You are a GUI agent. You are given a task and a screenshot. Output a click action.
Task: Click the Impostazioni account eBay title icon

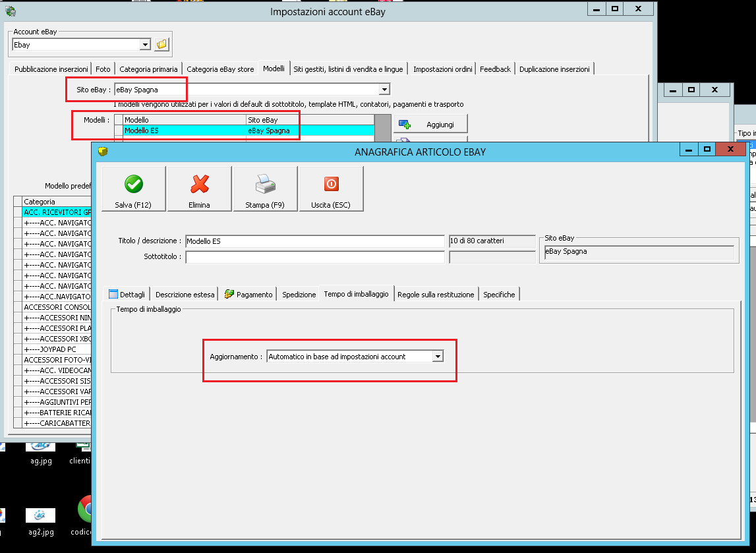click(x=10, y=11)
